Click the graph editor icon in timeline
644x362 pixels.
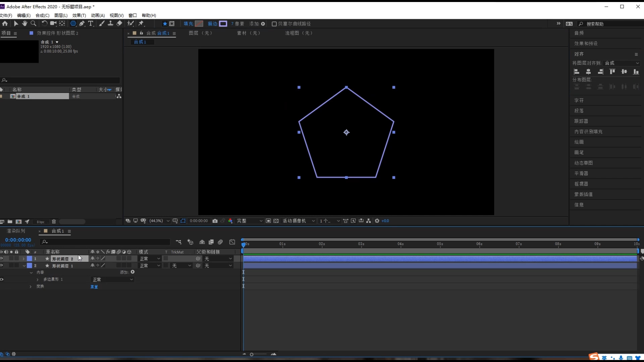coord(232,242)
